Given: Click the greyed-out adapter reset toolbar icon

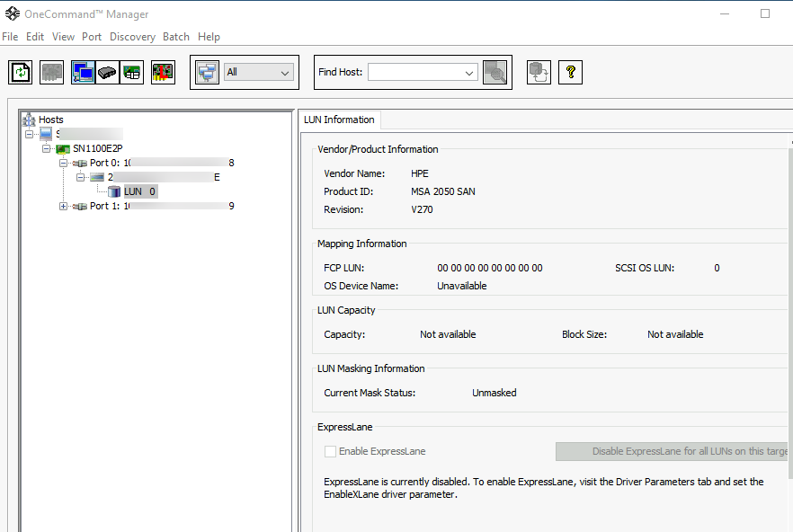Looking at the screenshot, I should tap(51, 72).
